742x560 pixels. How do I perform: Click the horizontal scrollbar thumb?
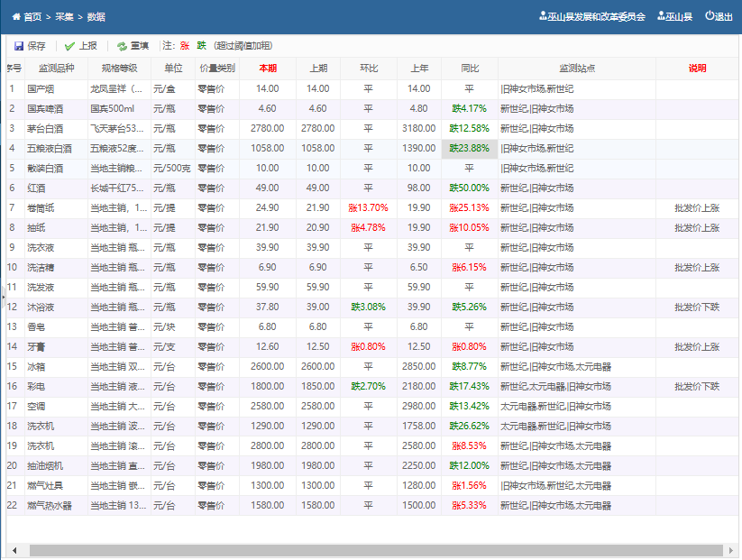click(376, 550)
